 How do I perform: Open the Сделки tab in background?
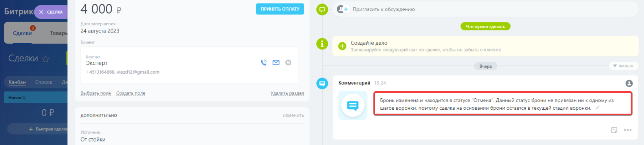(22, 33)
